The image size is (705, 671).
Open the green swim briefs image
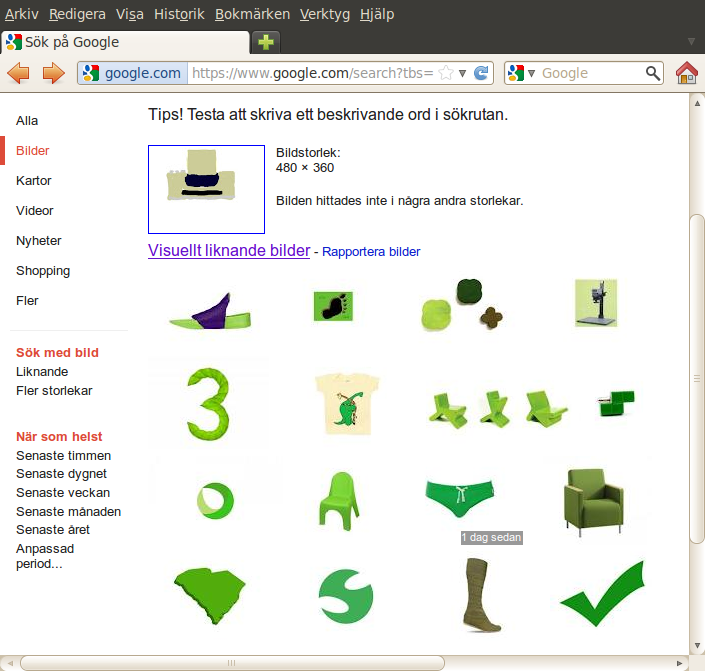click(x=460, y=498)
